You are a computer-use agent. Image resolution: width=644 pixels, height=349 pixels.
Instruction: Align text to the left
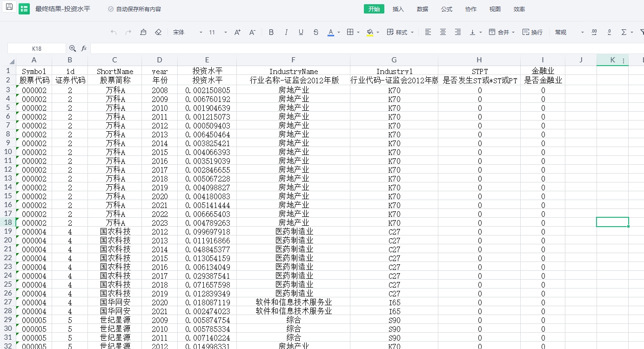point(428,32)
